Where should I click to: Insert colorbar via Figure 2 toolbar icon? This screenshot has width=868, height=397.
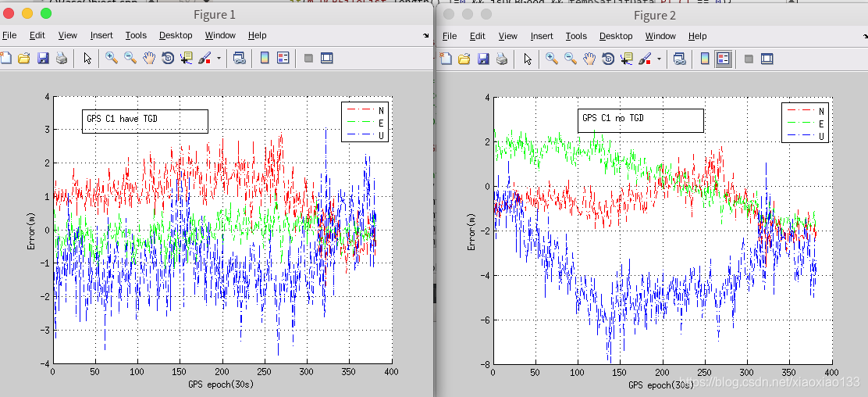click(705, 58)
